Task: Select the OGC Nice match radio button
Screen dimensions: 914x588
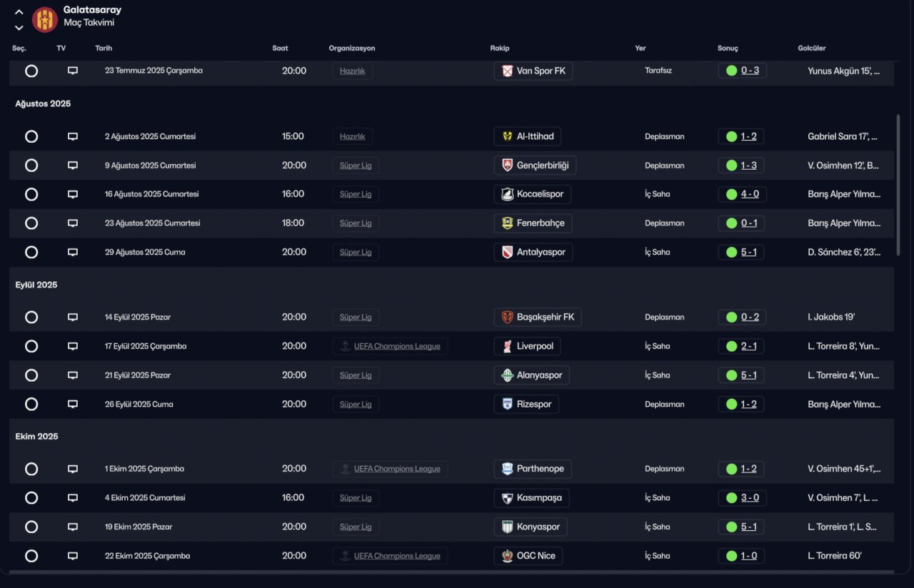Action: tap(31, 556)
